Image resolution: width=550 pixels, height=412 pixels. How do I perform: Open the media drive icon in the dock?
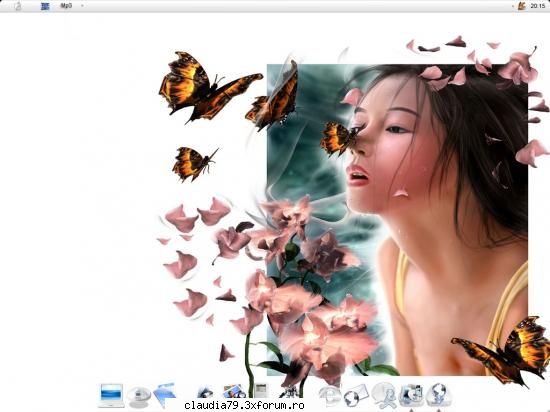pos(411,395)
